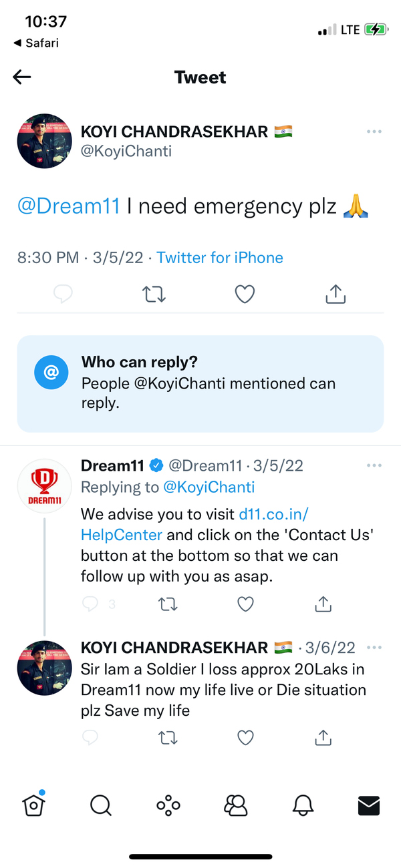401x868 pixels.
Task: Retweet the main "I need emergency" tweet
Action: (154, 294)
